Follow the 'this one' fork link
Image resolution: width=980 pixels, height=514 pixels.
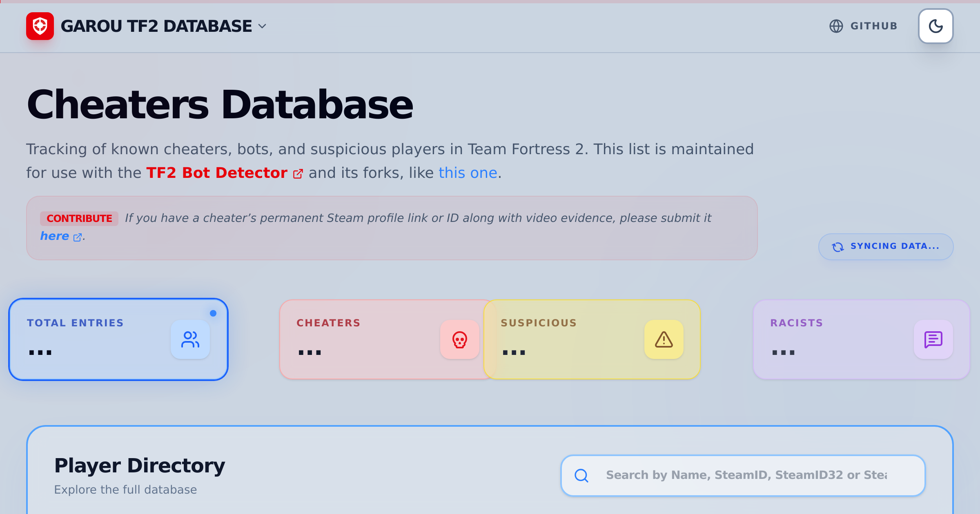(x=468, y=173)
